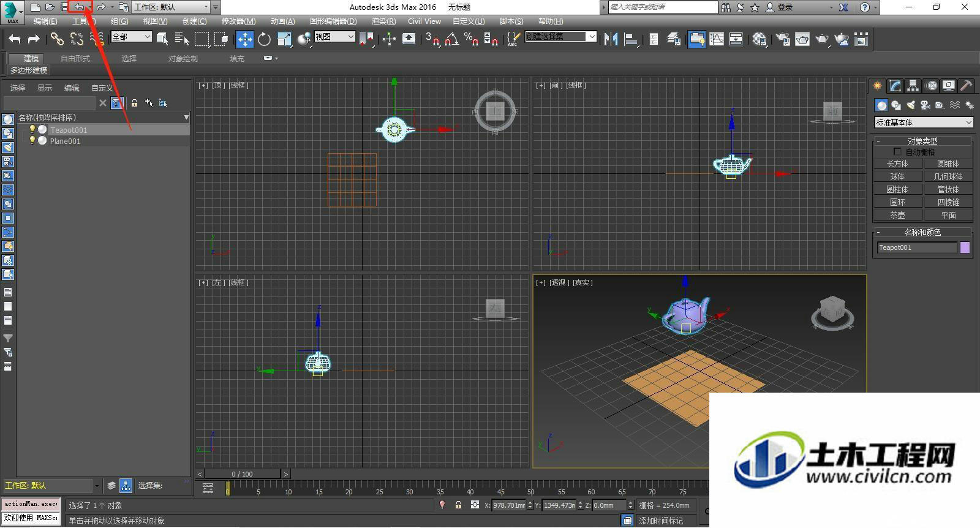The height and width of the screenshot is (528, 980).
Task: Open the 创建选择集 dropdown
Action: 560,37
